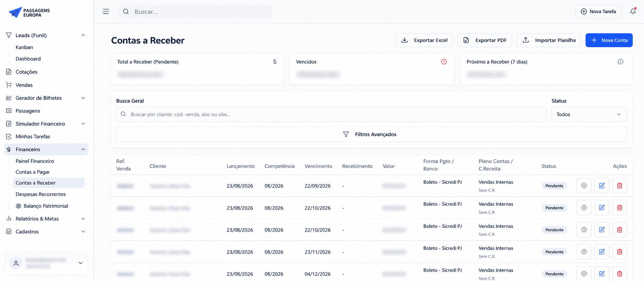Delete the entry due 23/11/2026
The width and height of the screenshot is (644, 281).
[620, 252]
